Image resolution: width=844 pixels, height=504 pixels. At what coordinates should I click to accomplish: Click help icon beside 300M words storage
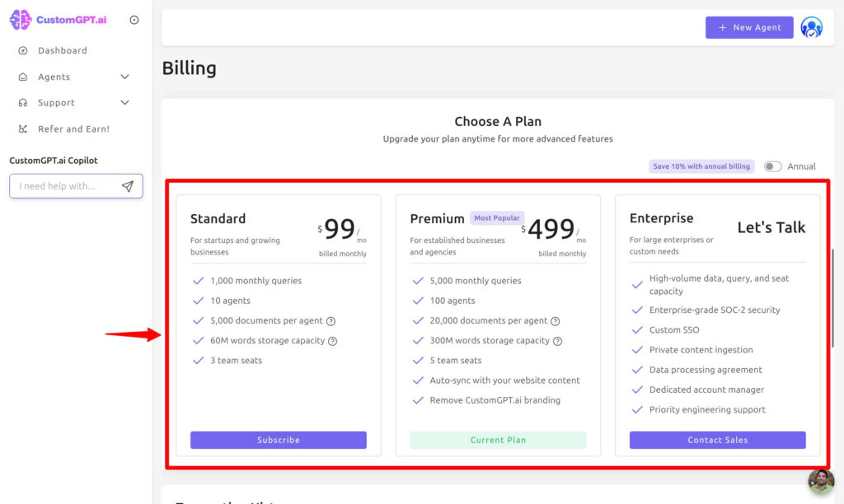[557, 341]
